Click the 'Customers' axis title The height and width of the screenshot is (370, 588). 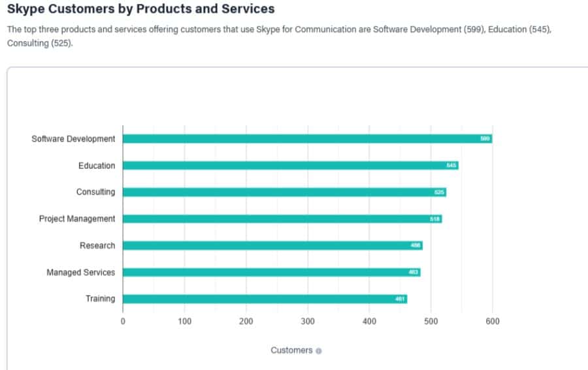(x=291, y=350)
